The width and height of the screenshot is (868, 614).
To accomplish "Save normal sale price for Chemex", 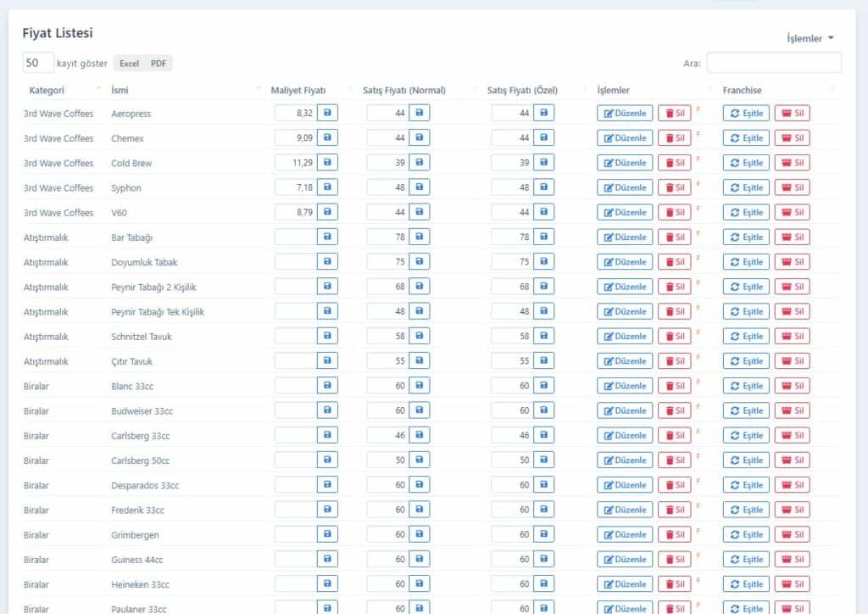I will (419, 138).
